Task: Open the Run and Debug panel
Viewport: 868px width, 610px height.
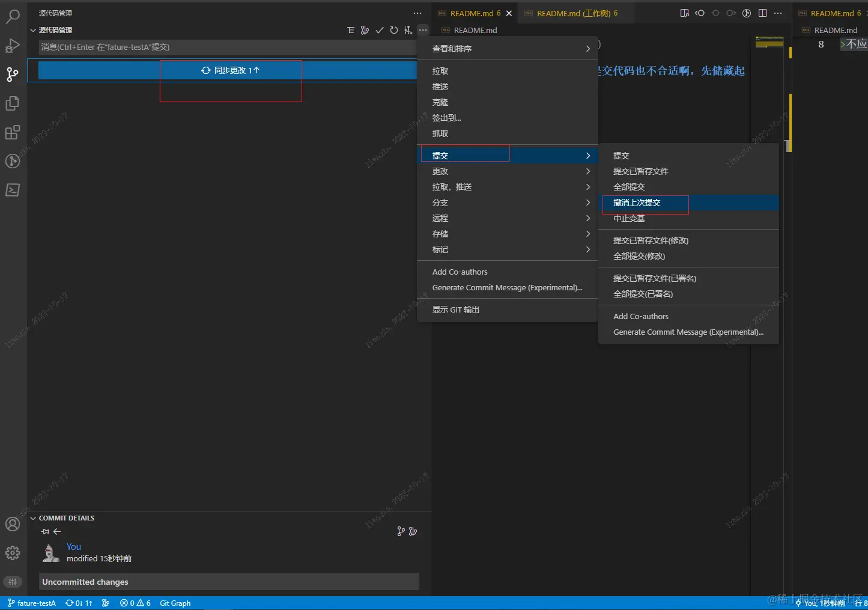Action: pos(13,45)
